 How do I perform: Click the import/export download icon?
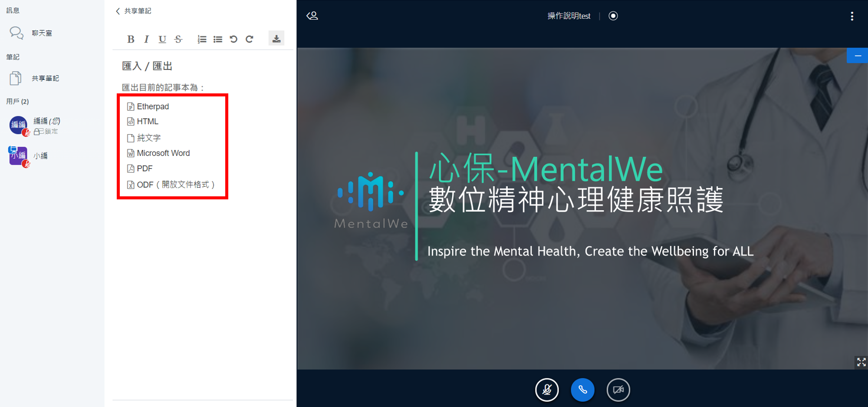pyautogui.click(x=276, y=39)
